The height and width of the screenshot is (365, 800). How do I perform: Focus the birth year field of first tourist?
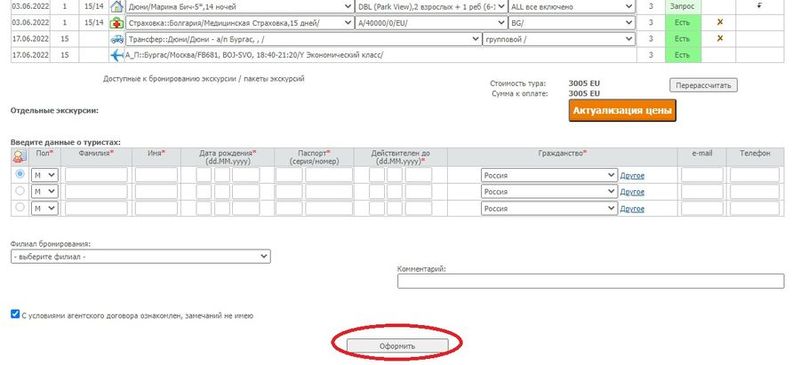coord(246,175)
